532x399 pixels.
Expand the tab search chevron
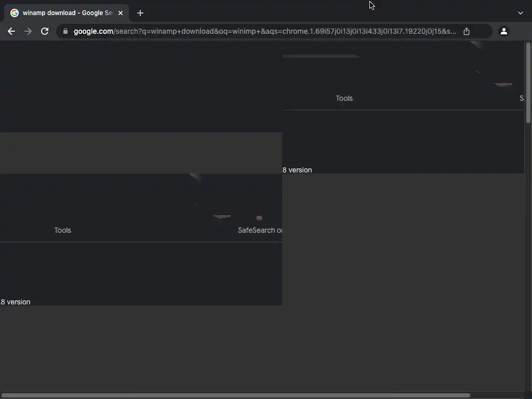coord(521,13)
